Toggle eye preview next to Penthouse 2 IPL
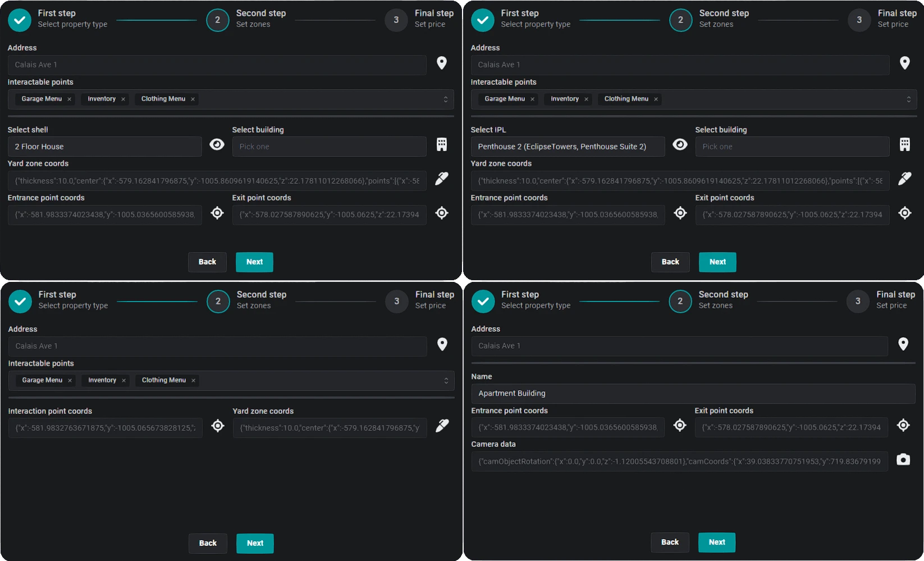This screenshot has width=924, height=561. 680,145
